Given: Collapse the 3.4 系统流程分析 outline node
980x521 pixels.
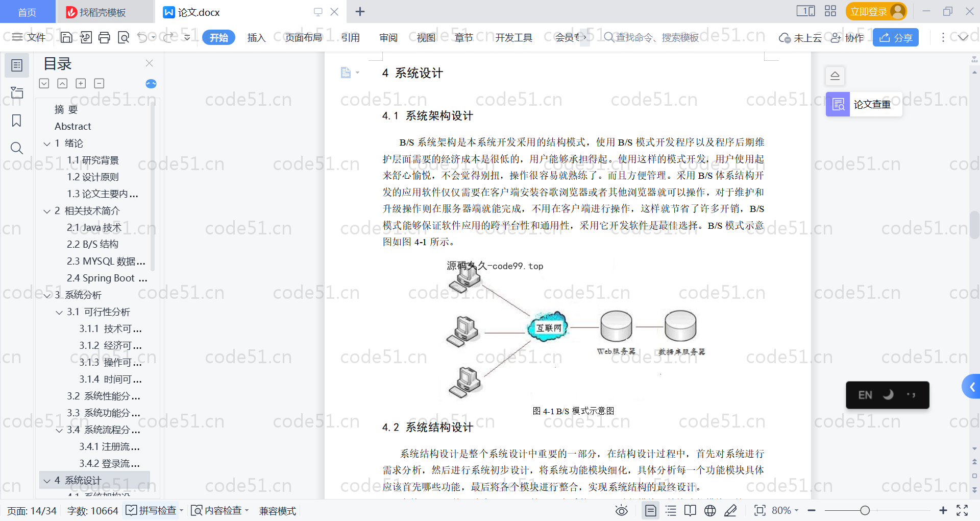Looking at the screenshot, I should (x=59, y=430).
